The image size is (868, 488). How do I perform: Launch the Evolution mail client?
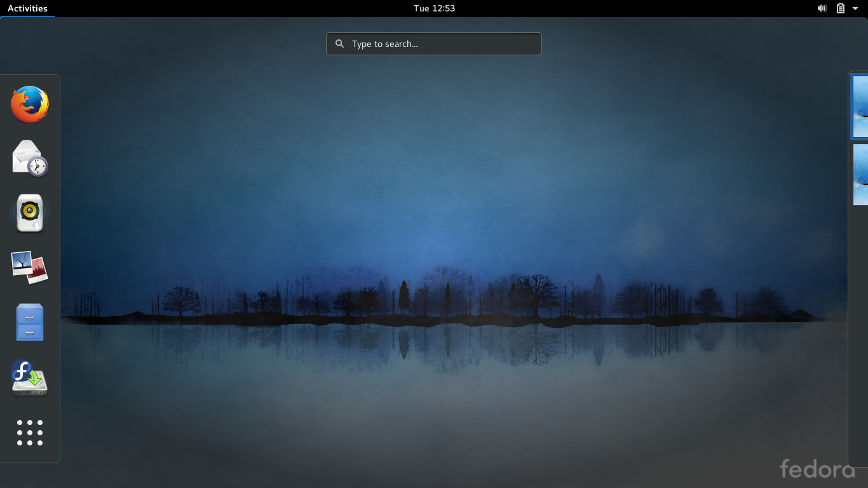point(29,158)
